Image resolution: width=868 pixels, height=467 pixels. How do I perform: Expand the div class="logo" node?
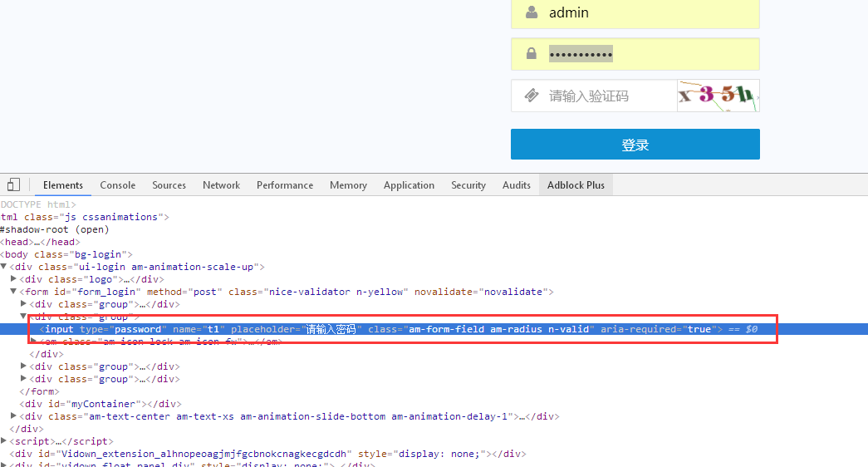point(14,278)
